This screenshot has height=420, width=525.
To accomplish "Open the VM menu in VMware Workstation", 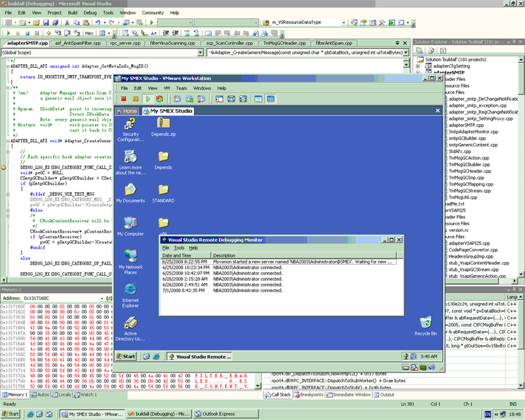I will point(166,88).
